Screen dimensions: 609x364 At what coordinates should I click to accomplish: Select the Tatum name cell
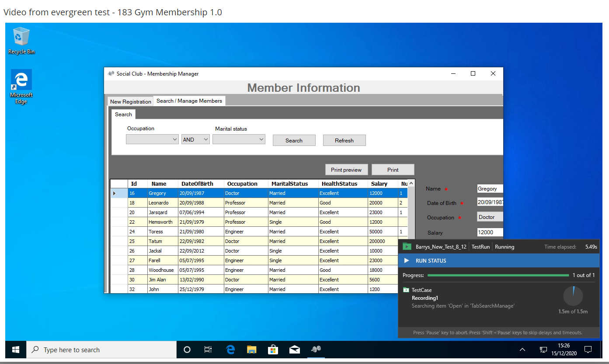[x=162, y=241]
